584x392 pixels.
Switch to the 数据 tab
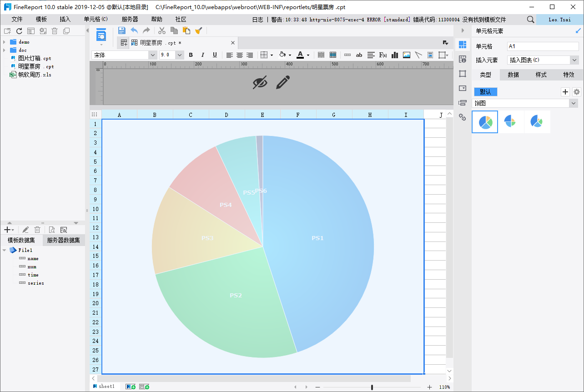click(x=513, y=75)
